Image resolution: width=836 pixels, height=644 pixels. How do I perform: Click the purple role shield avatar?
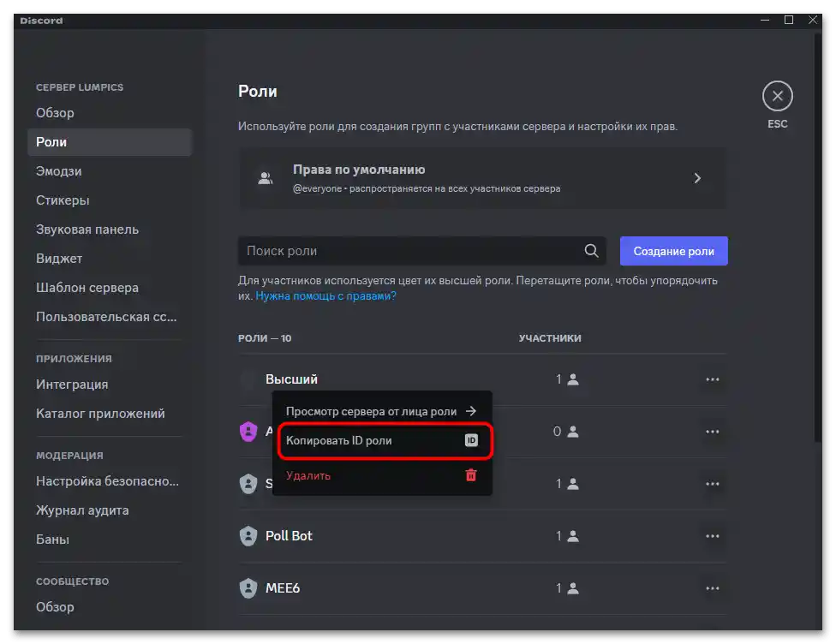[x=248, y=432]
